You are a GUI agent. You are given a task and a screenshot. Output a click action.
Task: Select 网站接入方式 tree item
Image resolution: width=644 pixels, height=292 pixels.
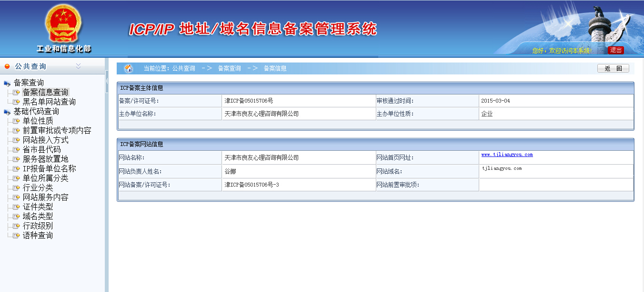coord(45,140)
